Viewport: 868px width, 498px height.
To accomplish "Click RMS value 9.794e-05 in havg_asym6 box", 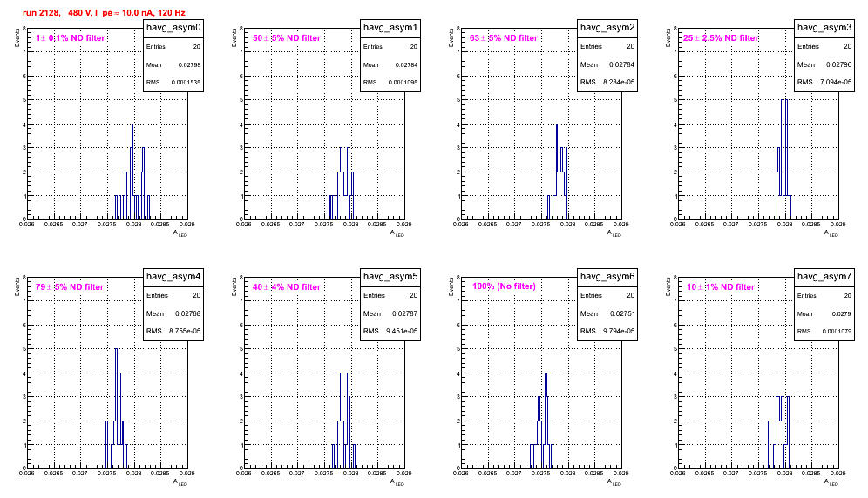I will coord(619,331).
